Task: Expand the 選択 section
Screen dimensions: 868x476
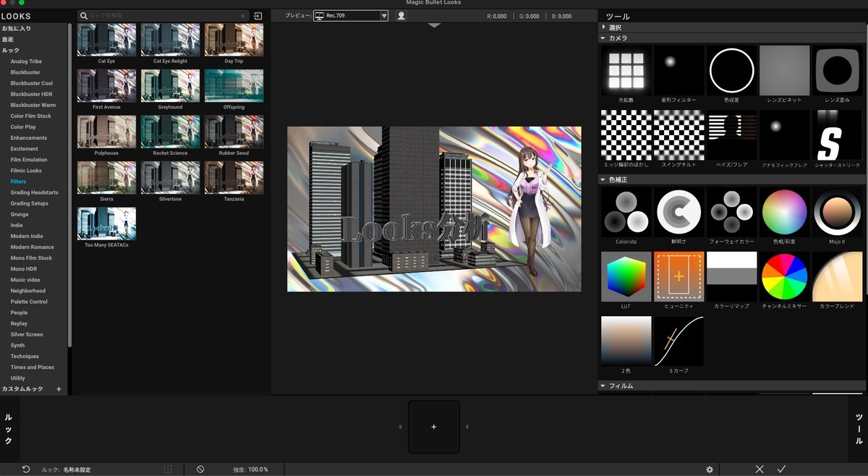Action: coord(603,27)
